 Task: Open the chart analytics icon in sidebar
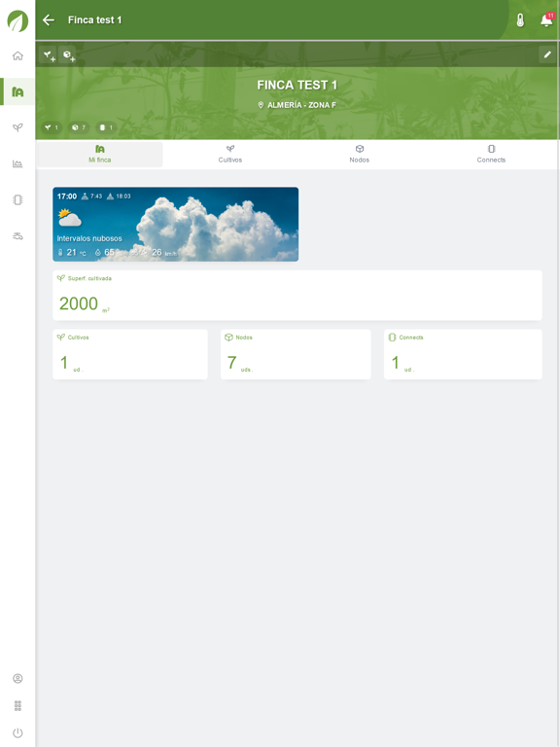coord(17,163)
